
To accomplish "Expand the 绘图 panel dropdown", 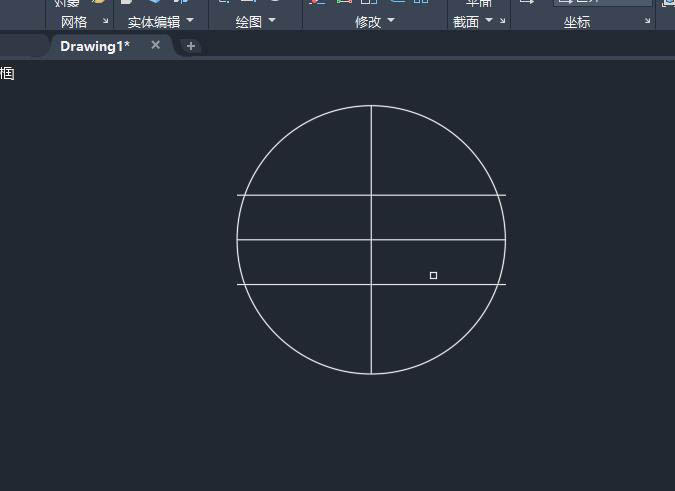I will 272,20.
